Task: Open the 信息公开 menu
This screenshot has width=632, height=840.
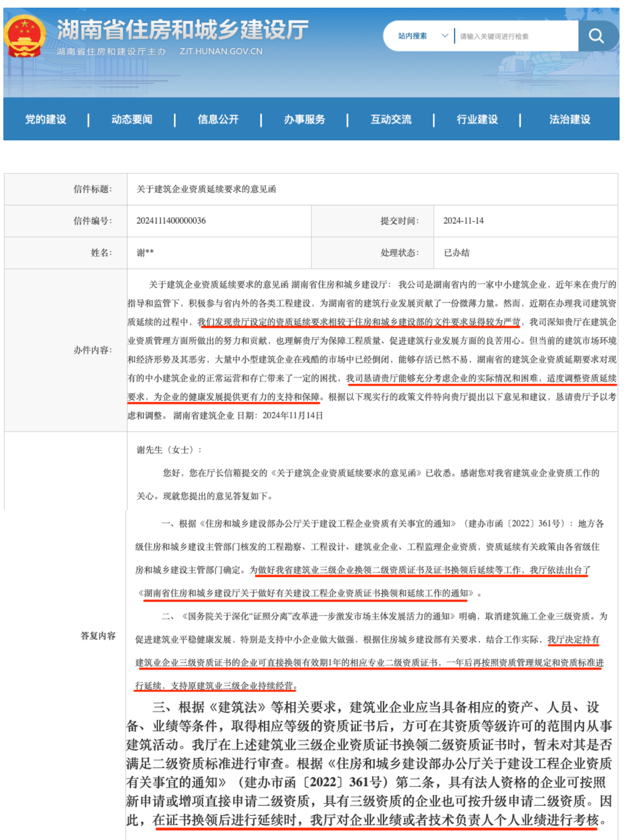Action: (218, 119)
